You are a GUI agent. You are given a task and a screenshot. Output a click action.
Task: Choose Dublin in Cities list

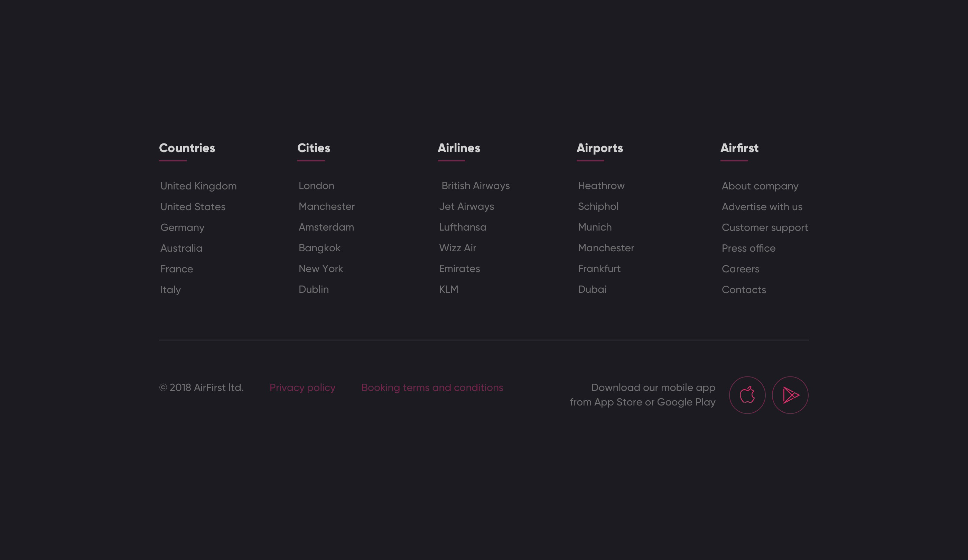click(x=314, y=289)
